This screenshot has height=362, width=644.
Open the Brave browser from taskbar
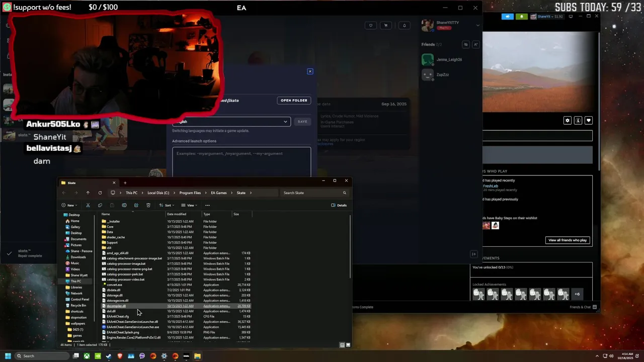coord(120,356)
